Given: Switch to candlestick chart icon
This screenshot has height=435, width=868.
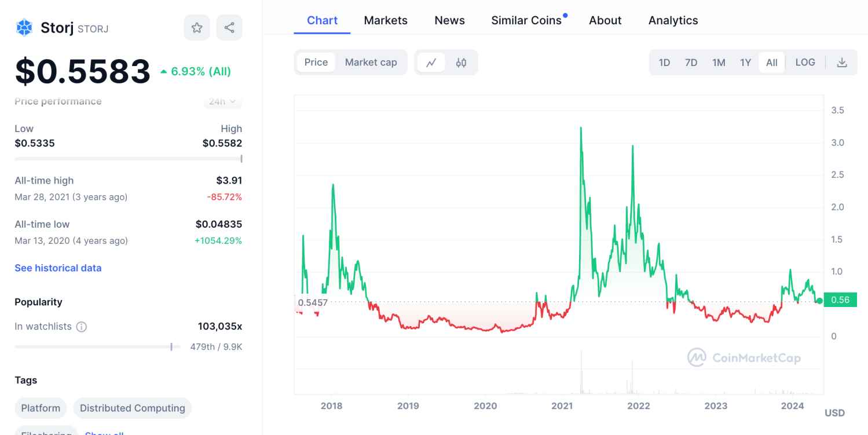Looking at the screenshot, I should pos(461,63).
